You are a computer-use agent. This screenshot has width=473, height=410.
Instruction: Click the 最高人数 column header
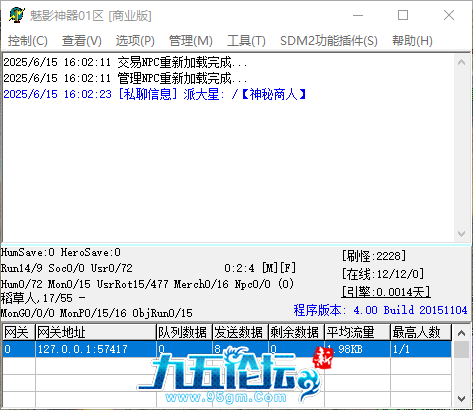click(421, 332)
